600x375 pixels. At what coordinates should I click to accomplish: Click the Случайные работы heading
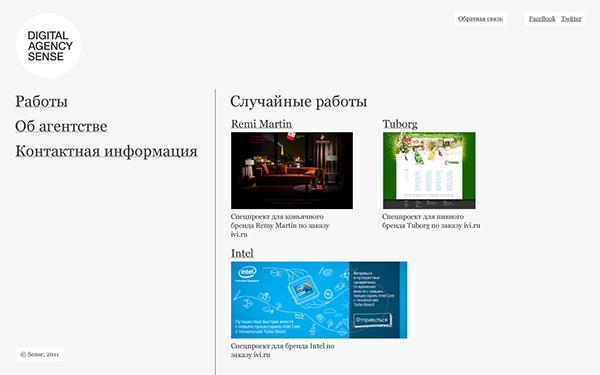[298, 102]
